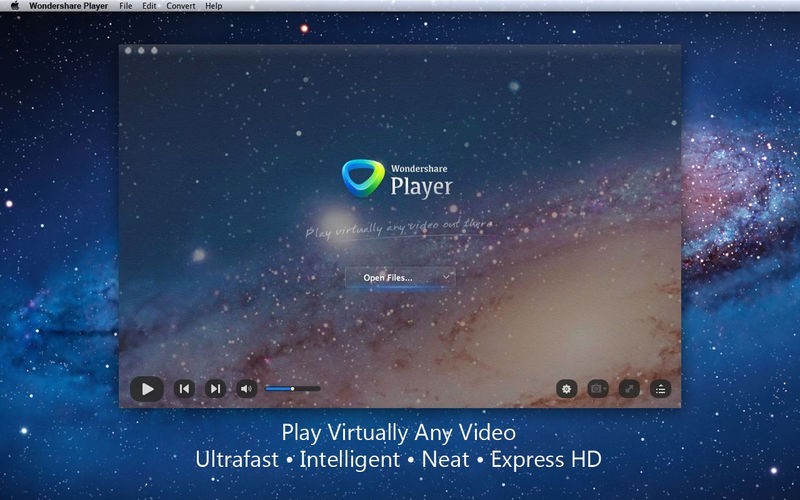This screenshot has height=500, width=800.
Task: Minimize the player window
Action: pos(141,50)
